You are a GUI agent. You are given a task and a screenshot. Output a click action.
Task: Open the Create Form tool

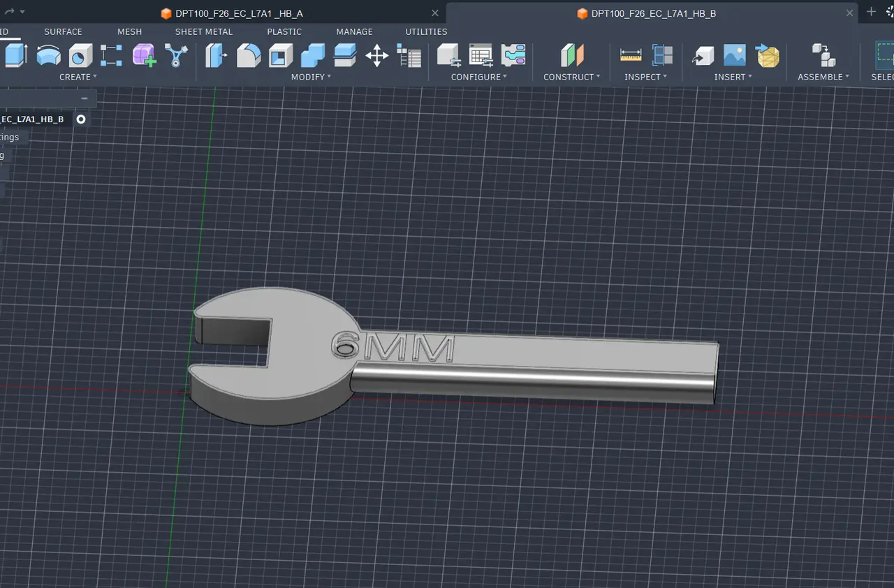[144, 55]
